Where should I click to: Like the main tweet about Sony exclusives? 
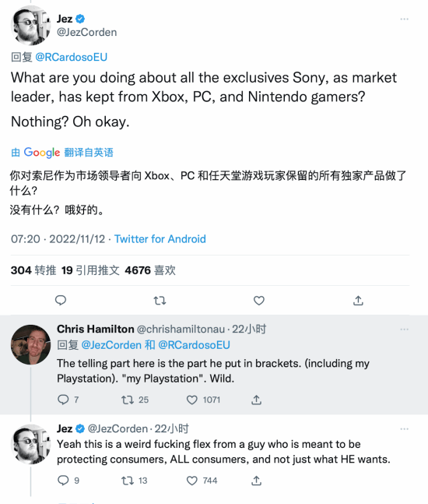click(259, 301)
